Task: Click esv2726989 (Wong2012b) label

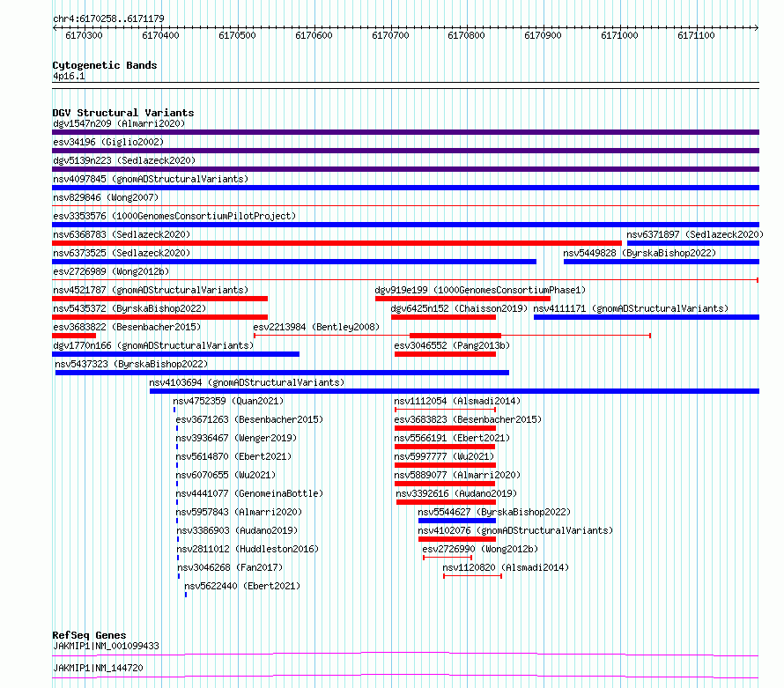Action: tap(111, 271)
